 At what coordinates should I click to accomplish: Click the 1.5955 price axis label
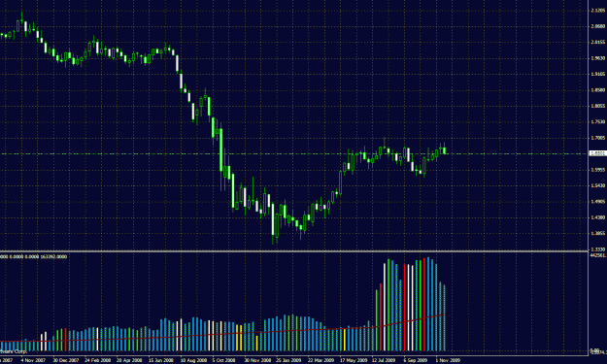click(598, 170)
